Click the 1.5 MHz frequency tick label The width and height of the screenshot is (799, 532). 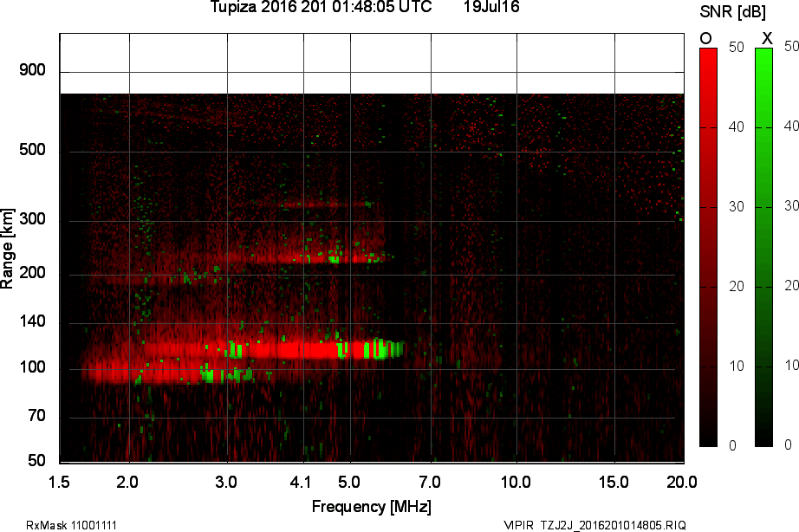[x=60, y=481]
